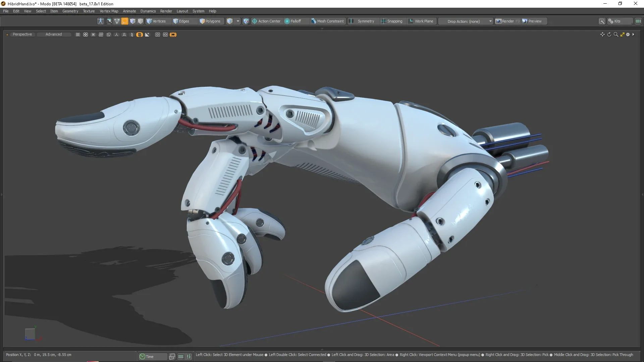Click the diagonal black-white viewport icon
Viewport: 644px width, 362px height.
147,35
